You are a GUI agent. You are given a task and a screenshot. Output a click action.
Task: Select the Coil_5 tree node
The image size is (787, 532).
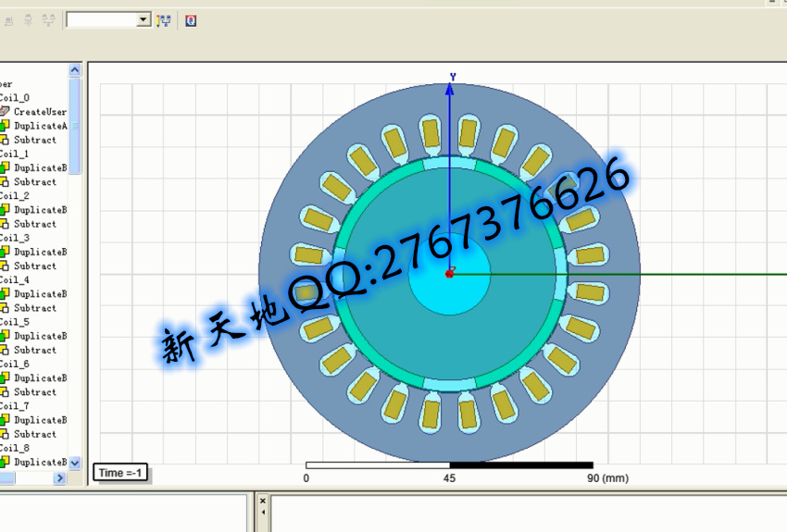click(15, 322)
